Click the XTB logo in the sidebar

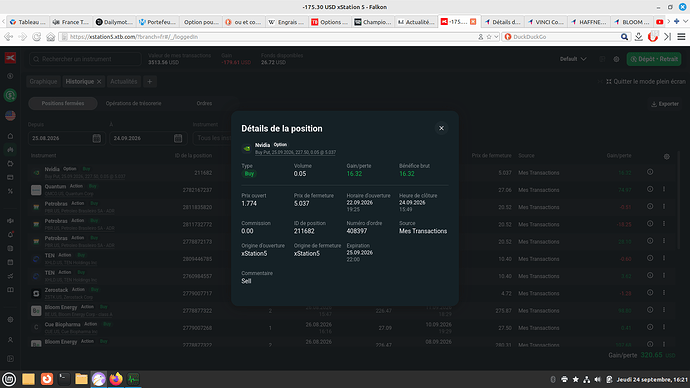10,58
